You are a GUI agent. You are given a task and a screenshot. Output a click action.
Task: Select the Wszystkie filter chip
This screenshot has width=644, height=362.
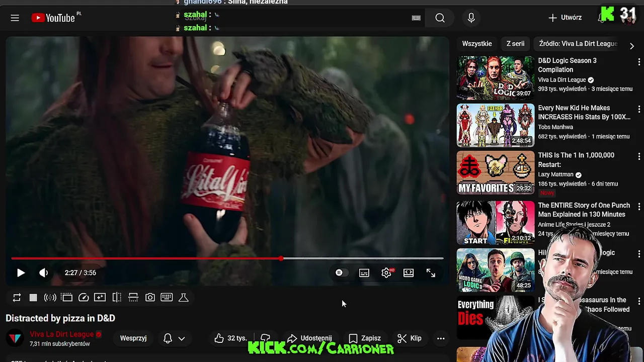click(x=477, y=44)
